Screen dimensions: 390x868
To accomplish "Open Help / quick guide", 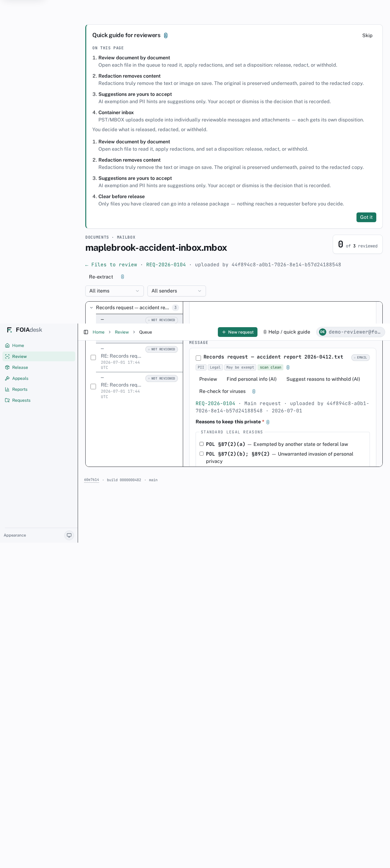I will 286,332.
